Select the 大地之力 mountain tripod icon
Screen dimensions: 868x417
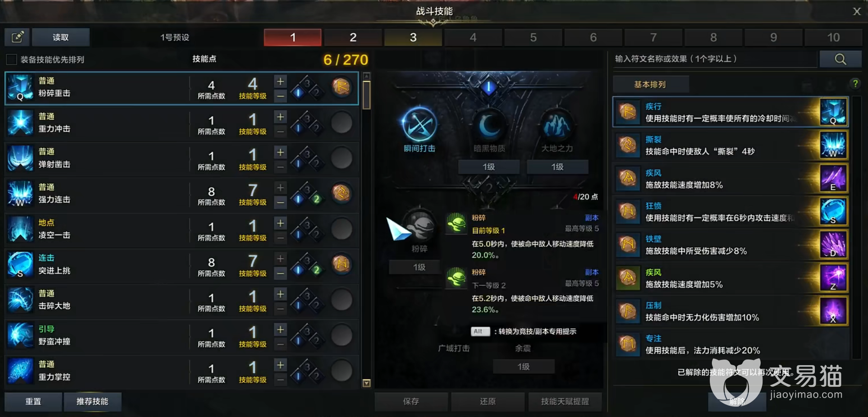coord(557,125)
